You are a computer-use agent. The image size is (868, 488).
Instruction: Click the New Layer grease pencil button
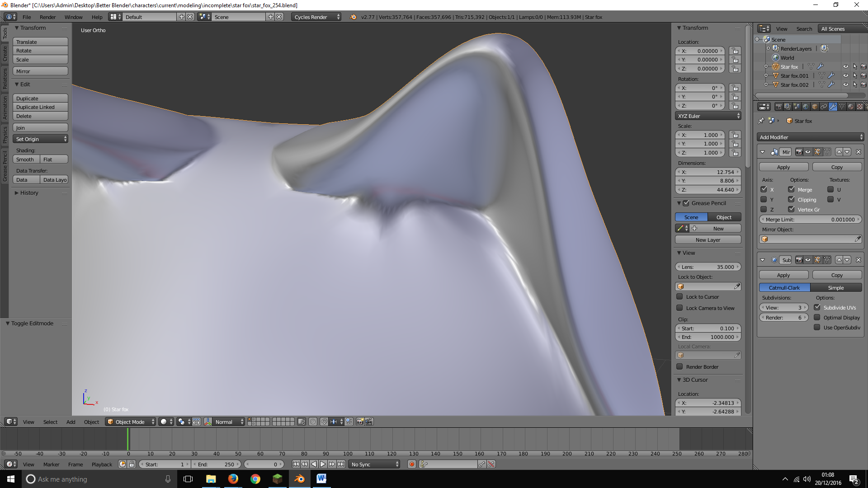pyautogui.click(x=708, y=239)
